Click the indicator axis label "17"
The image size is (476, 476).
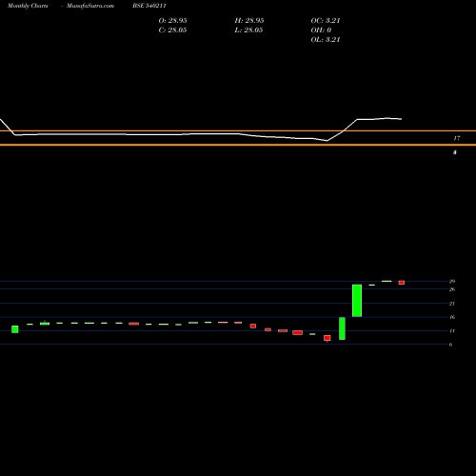(x=457, y=138)
